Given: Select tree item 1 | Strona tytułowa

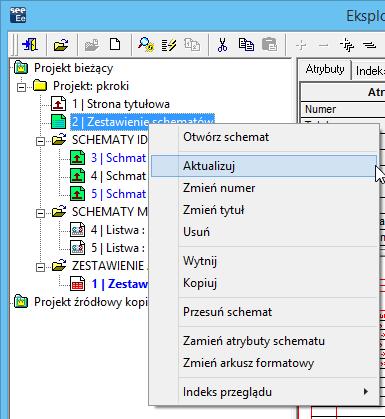Looking at the screenshot, I should pos(121,104).
